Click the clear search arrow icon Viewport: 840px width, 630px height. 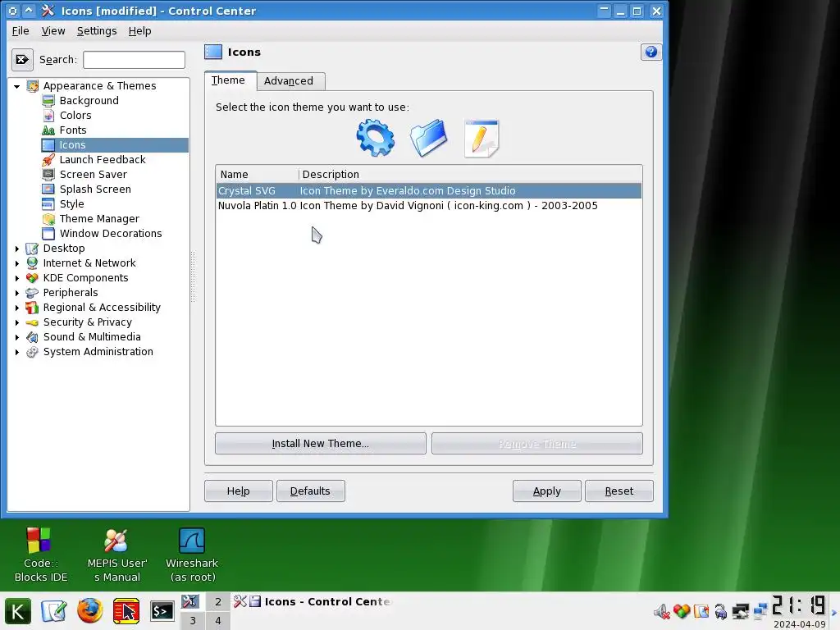(22, 59)
